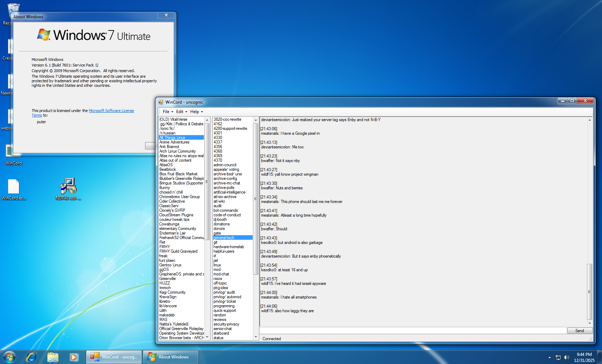Launch Internet Explorer from taskbar
The width and height of the screenshot is (602, 364).
pos(32,357)
